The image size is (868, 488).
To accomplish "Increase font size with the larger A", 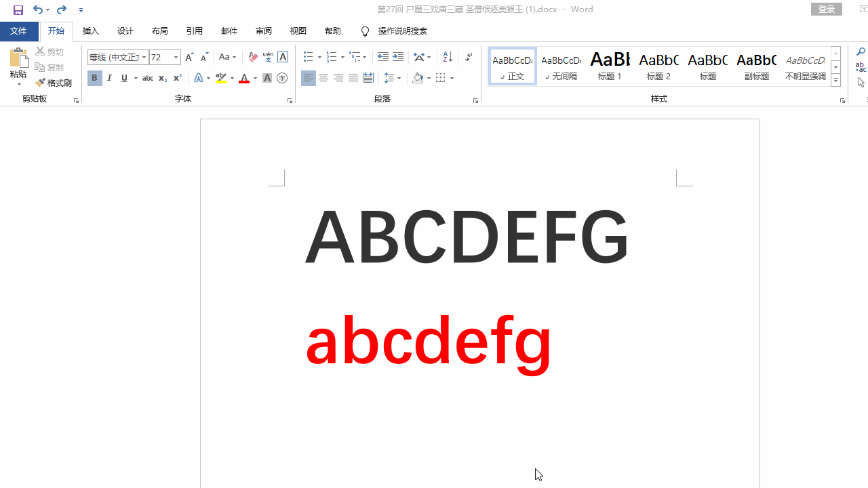I will click(189, 58).
